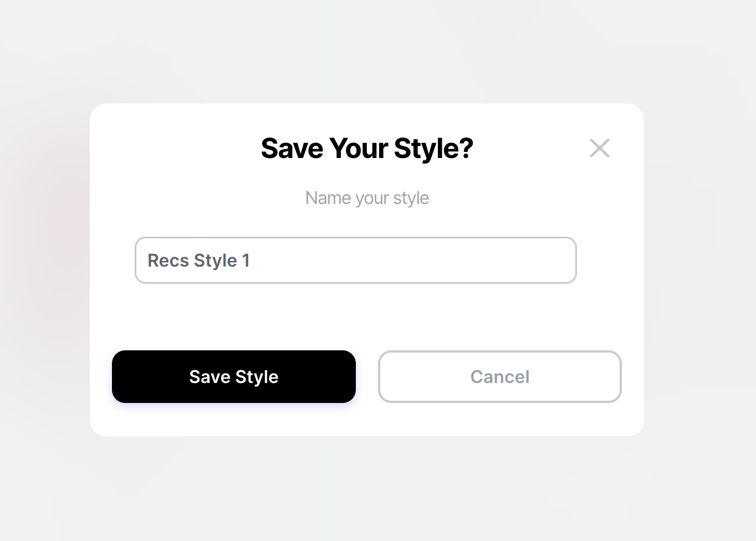Click the X icon beside the title

tap(600, 148)
